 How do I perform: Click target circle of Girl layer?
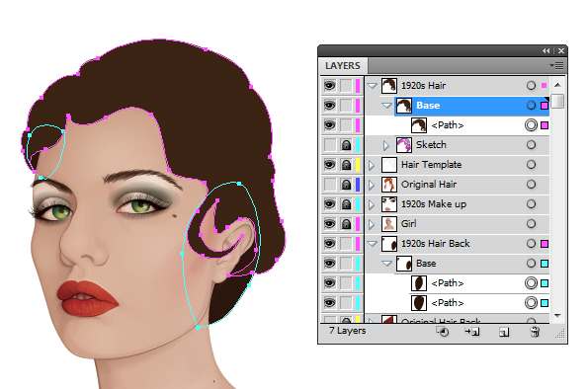pyautogui.click(x=531, y=224)
